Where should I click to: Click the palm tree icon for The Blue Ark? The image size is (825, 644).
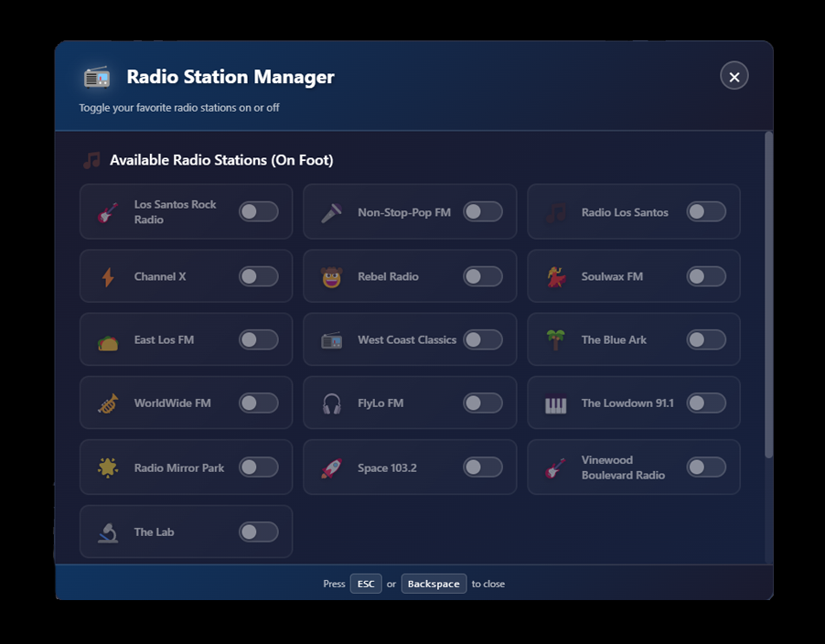(x=557, y=339)
